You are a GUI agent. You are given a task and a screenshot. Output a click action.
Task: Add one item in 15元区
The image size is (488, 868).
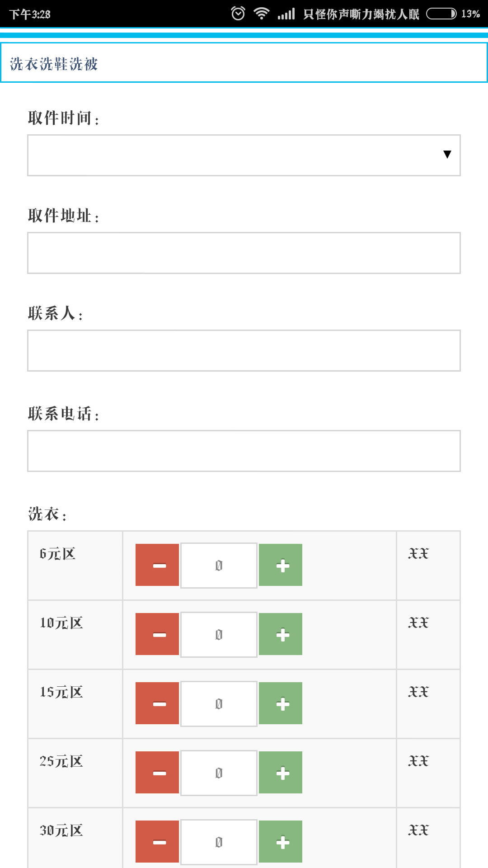tap(281, 703)
